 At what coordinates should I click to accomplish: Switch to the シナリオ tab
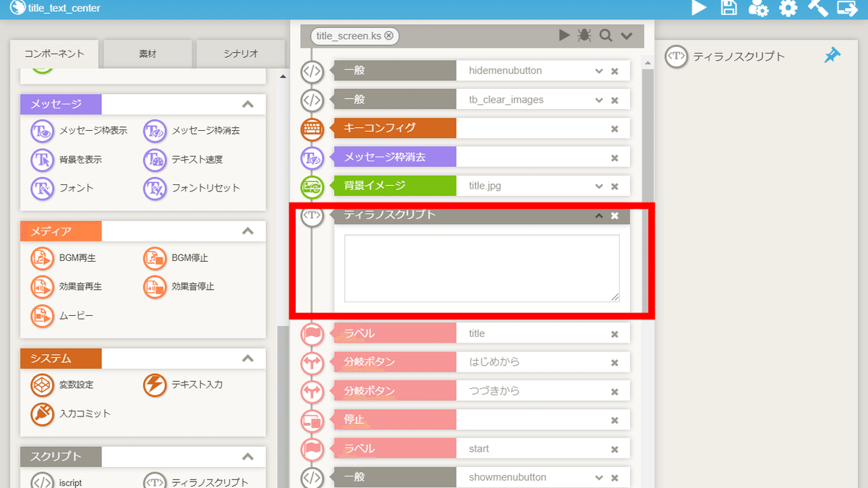(x=240, y=54)
